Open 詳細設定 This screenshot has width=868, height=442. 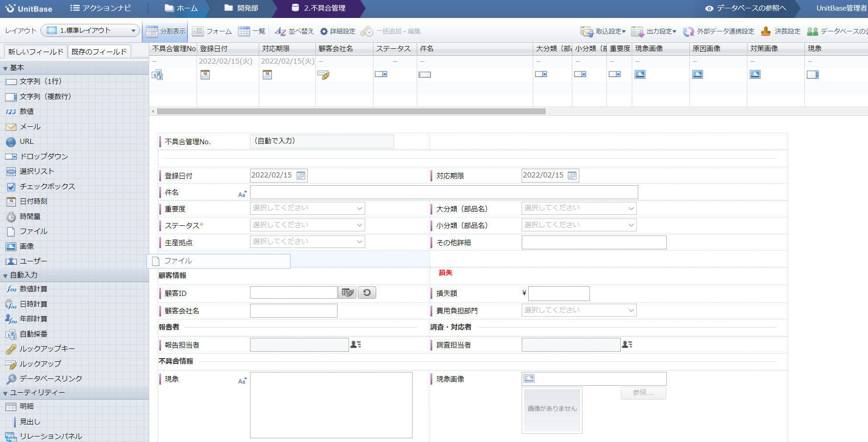click(x=338, y=31)
